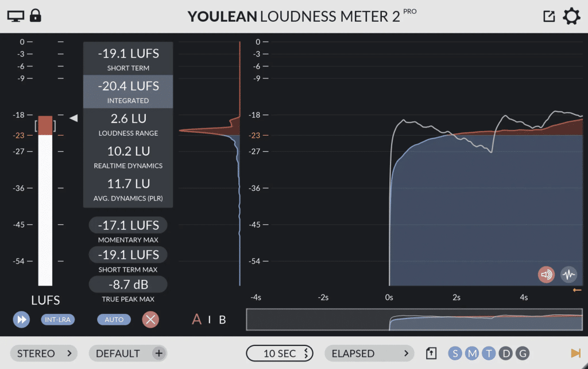Toggle the AUTO measurement mode
The width and height of the screenshot is (588, 369).
[x=114, y=320]
